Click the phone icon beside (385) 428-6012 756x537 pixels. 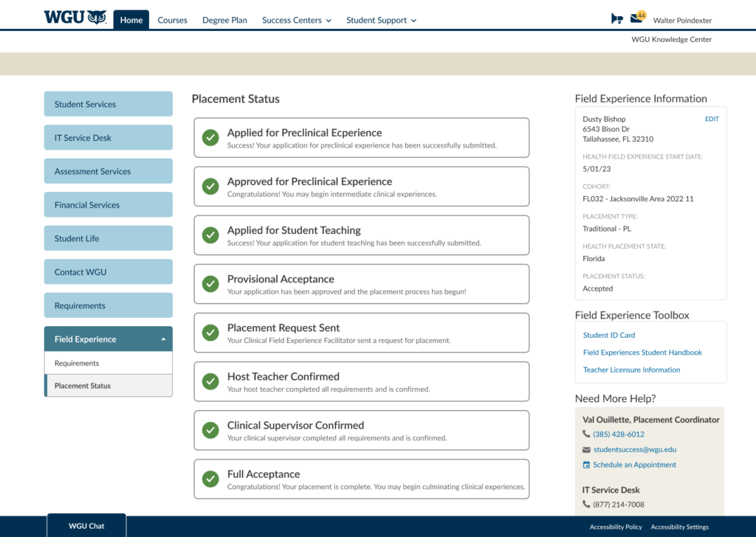586,434
